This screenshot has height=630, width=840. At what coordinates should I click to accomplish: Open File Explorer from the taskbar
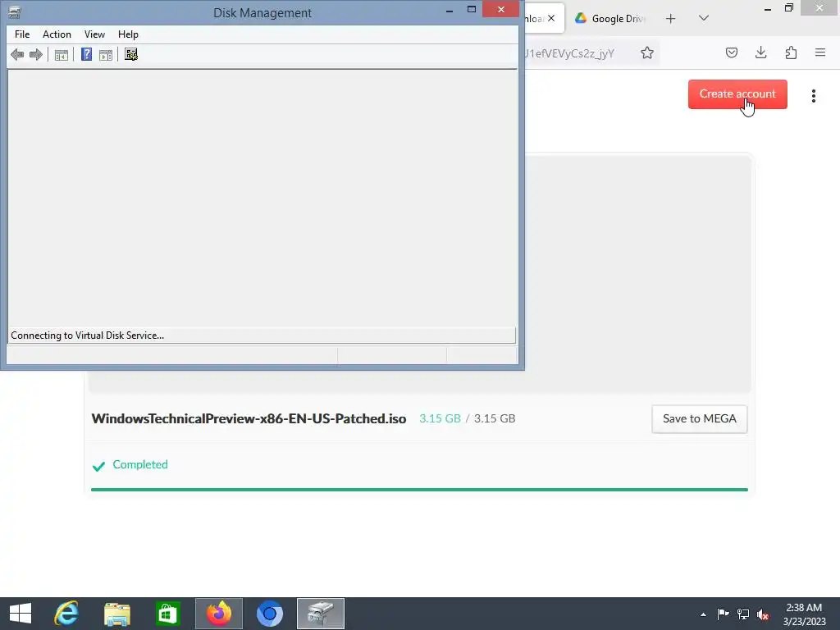[116, 614]
